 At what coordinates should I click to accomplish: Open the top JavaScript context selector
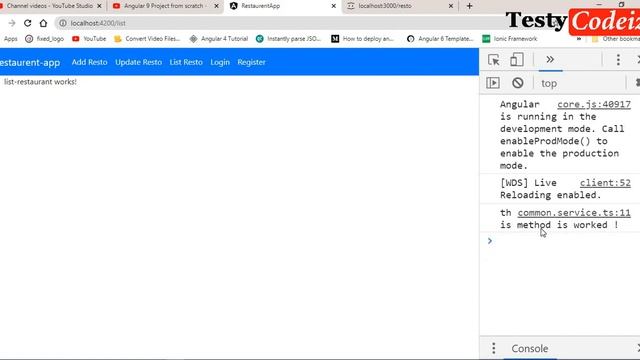[549, 83]
